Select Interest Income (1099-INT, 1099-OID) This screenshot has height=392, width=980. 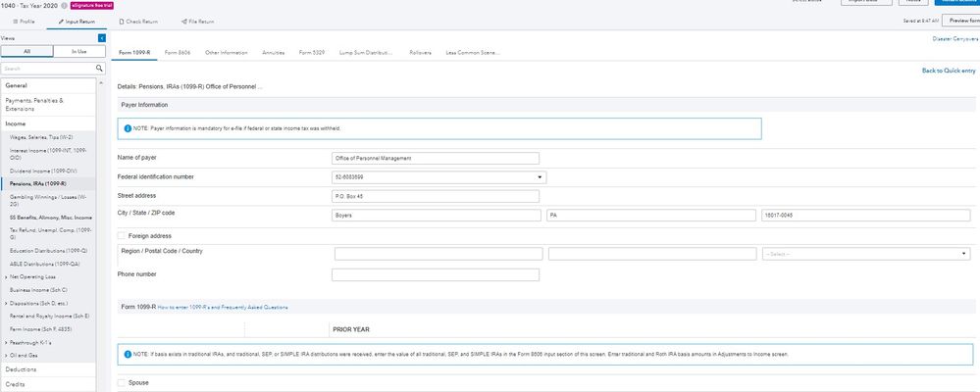[x=49, y=154]
